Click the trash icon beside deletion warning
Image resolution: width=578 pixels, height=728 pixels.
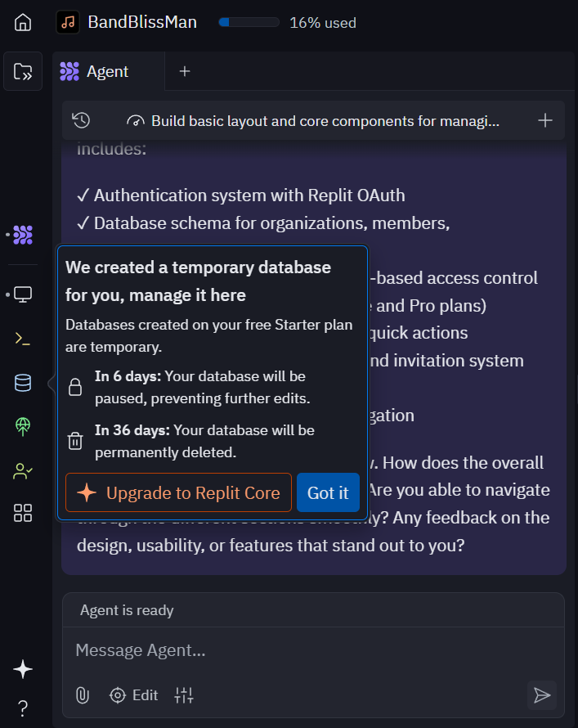[75, 441]
